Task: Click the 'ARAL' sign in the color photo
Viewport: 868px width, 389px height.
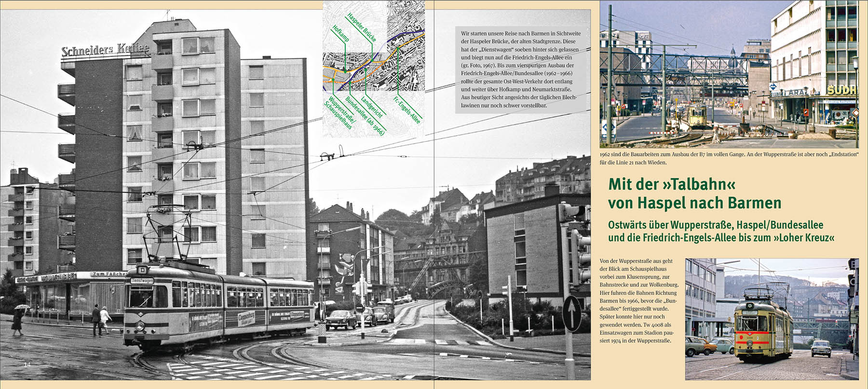Action: coord(798,92)
